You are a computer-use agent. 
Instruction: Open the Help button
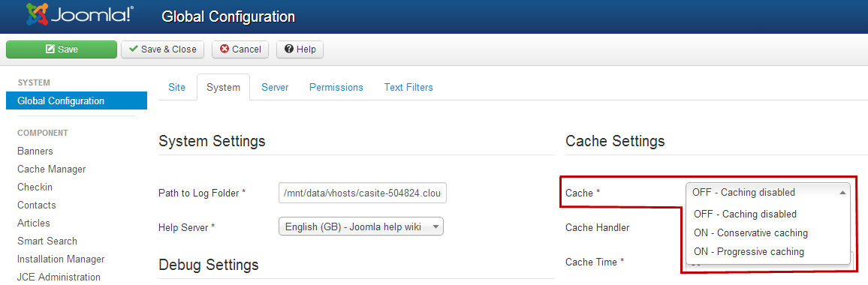[300, 49]
